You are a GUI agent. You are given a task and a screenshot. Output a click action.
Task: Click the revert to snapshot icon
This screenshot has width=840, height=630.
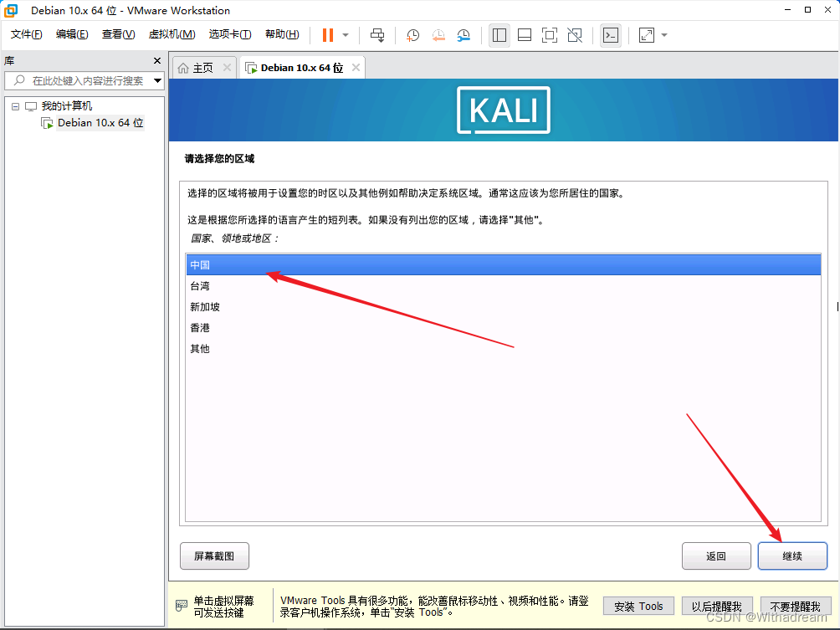pos(438,35)
